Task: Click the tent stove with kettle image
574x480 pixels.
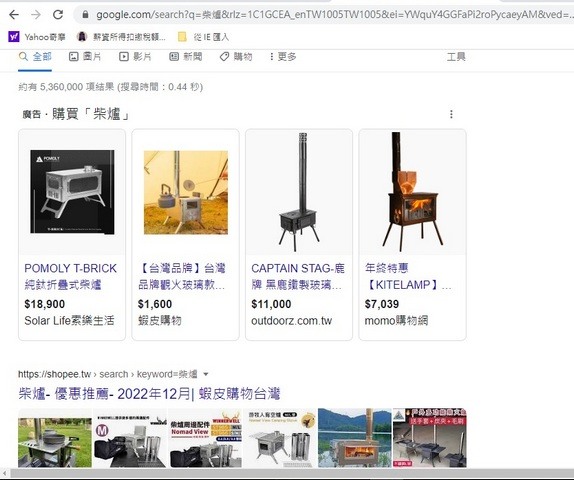Action: pos(186,192)
